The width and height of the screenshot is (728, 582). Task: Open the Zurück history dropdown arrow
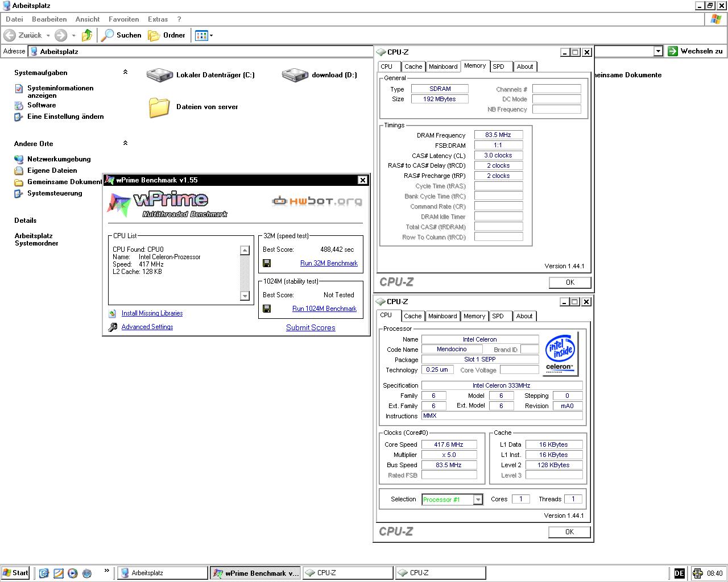click(48, 35)
